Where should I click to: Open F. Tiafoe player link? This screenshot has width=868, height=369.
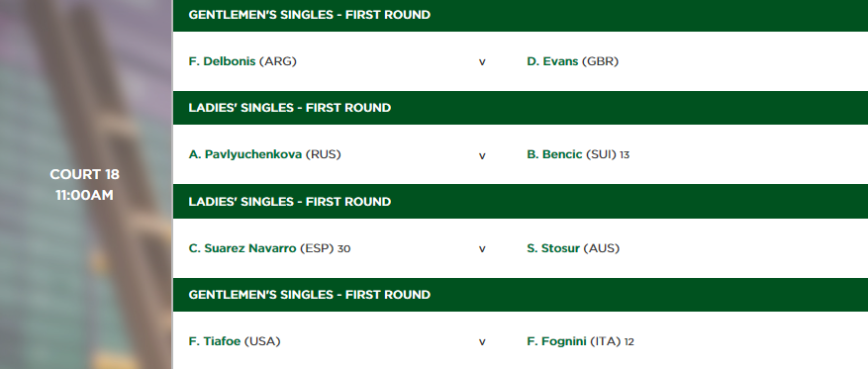pos(215,341)
